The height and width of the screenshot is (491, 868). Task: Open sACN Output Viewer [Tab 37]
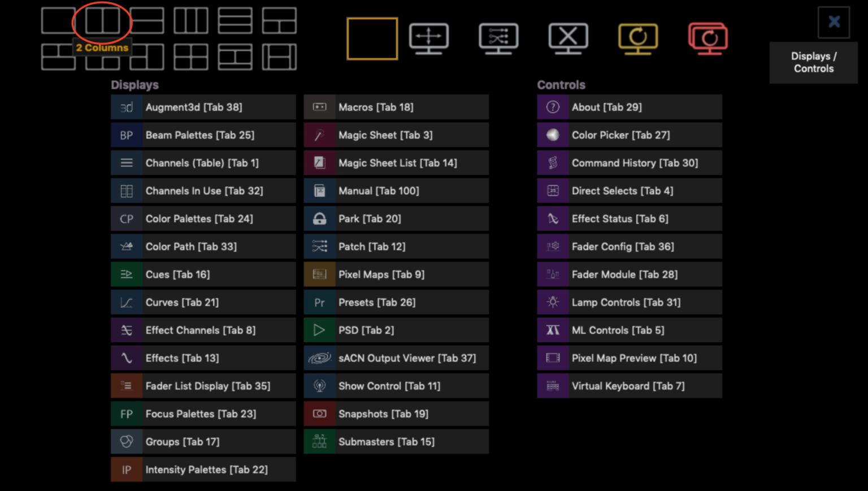point(396,358)
